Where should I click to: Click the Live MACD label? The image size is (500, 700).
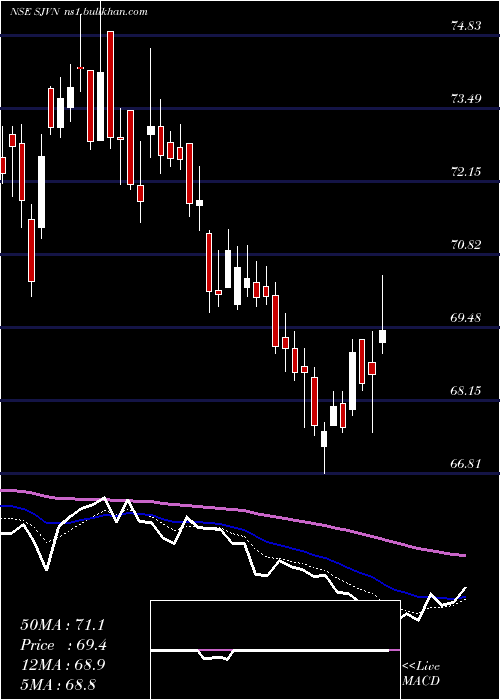click(421, 673)
